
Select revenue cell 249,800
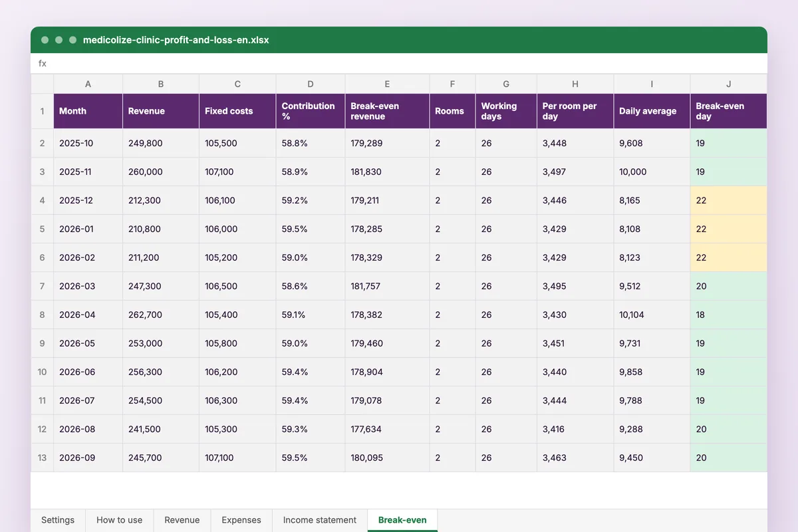coord(161,143)
